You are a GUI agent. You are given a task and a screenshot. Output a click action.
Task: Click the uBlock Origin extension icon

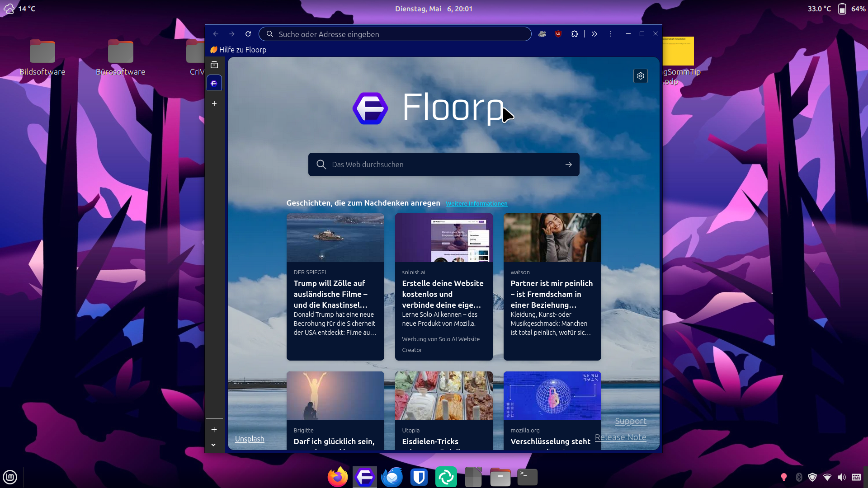pyautogui.click(x=558, y=34)
